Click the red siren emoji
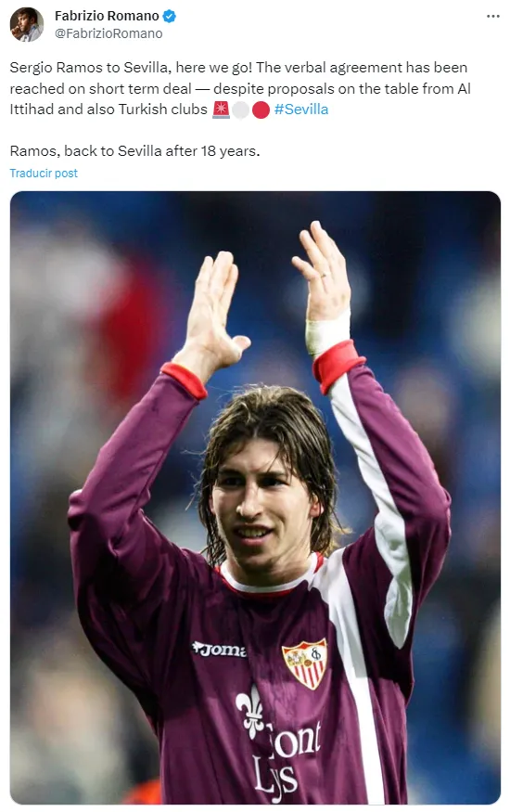The image size is (510, 812). point(221,110)
